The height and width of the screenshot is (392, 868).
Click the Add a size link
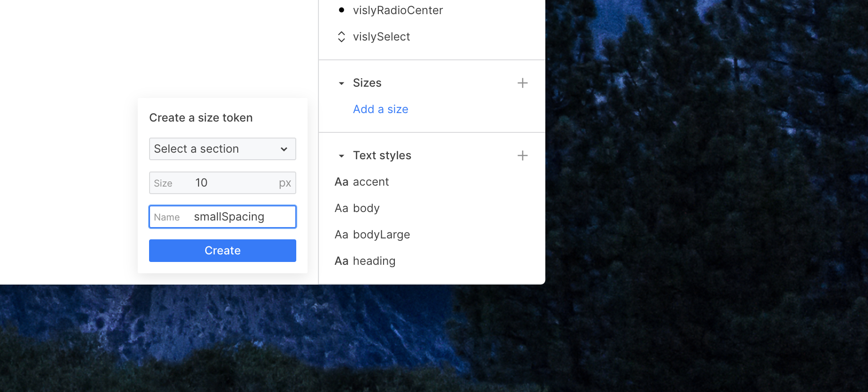pos(381,109)
